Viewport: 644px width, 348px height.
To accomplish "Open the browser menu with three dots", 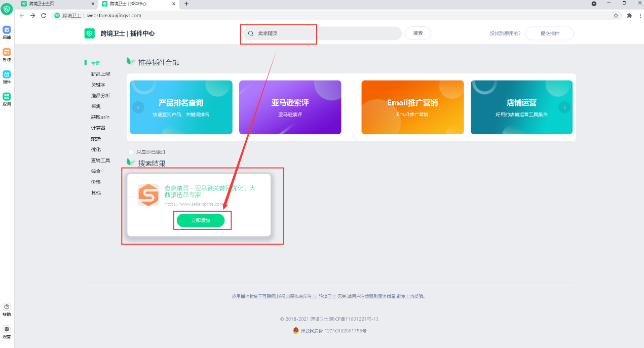I will 640,15.
